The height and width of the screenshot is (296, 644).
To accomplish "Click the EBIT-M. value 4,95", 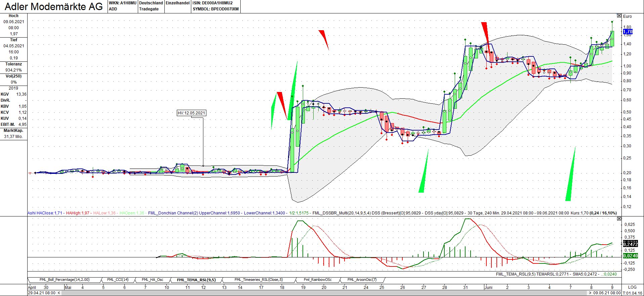I will coord(23,125).
